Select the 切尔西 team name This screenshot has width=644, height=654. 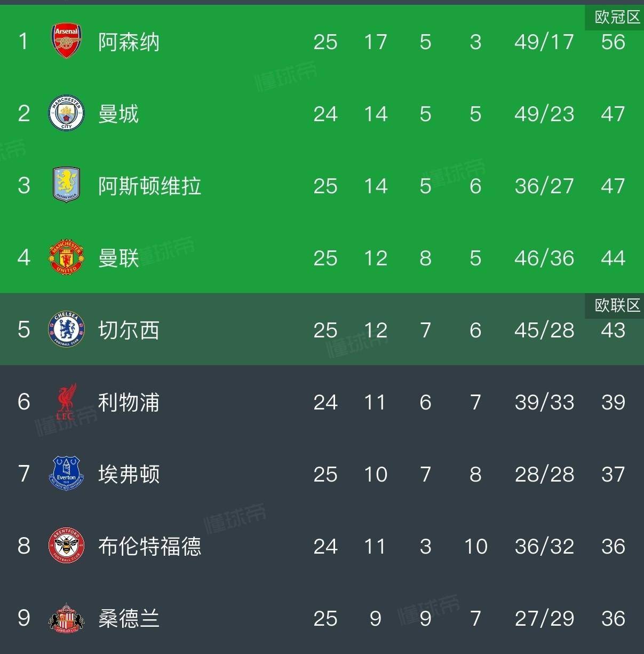(x=129, y=330)
